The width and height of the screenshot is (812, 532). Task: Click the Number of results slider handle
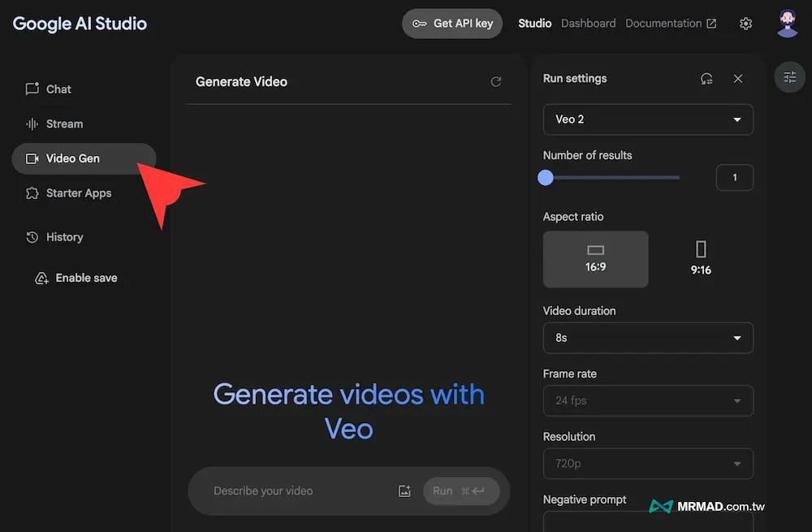pyautogui.click(x=546, y=177)
